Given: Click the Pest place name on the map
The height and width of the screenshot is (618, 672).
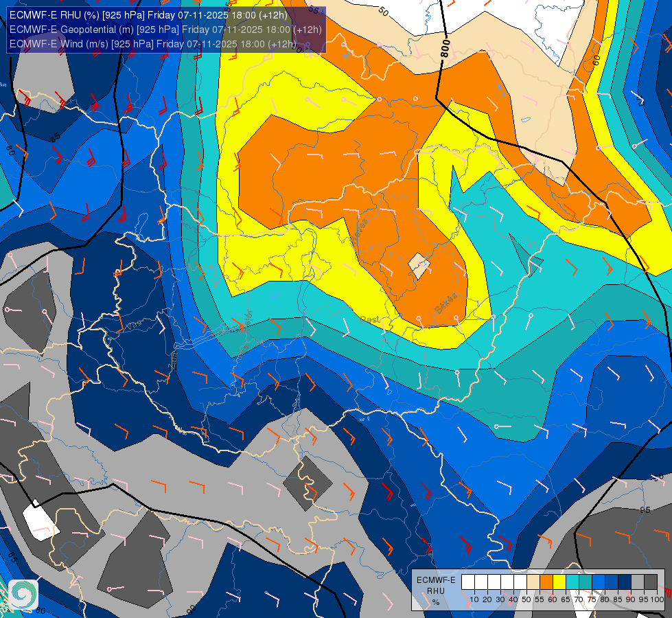Looking at the screenshot, I should pos(370,319).
